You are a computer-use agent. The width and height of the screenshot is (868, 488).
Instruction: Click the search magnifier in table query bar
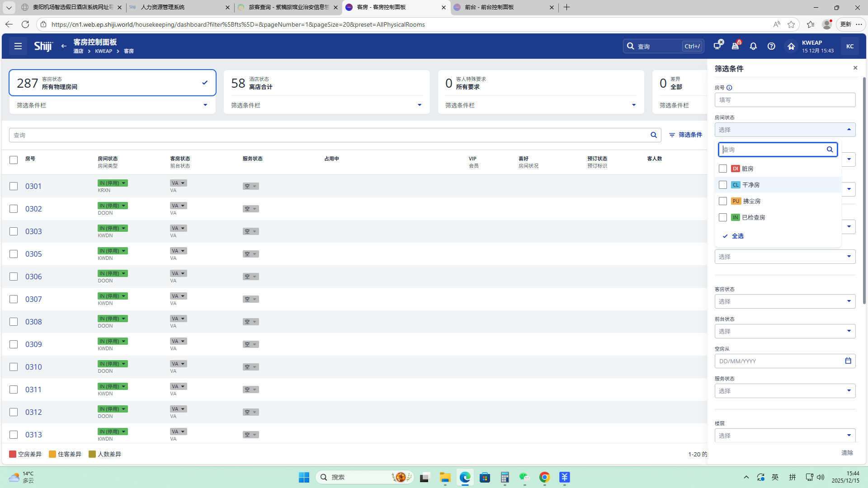coord(654,135)
